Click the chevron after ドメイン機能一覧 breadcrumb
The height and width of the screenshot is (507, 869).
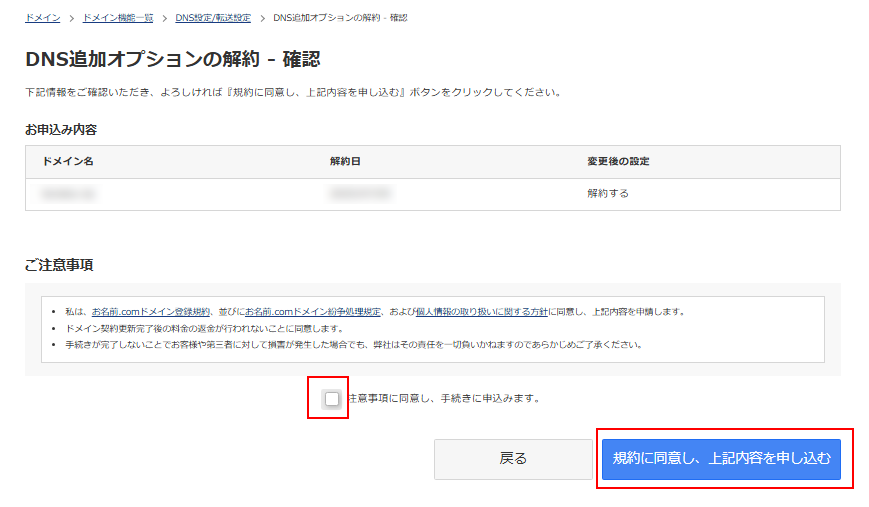pos(165,18)
